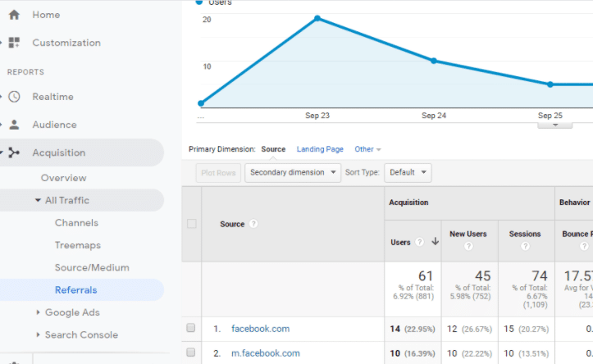Collapse the All Traffic section
593x364 pixels.
pos(38,200)
